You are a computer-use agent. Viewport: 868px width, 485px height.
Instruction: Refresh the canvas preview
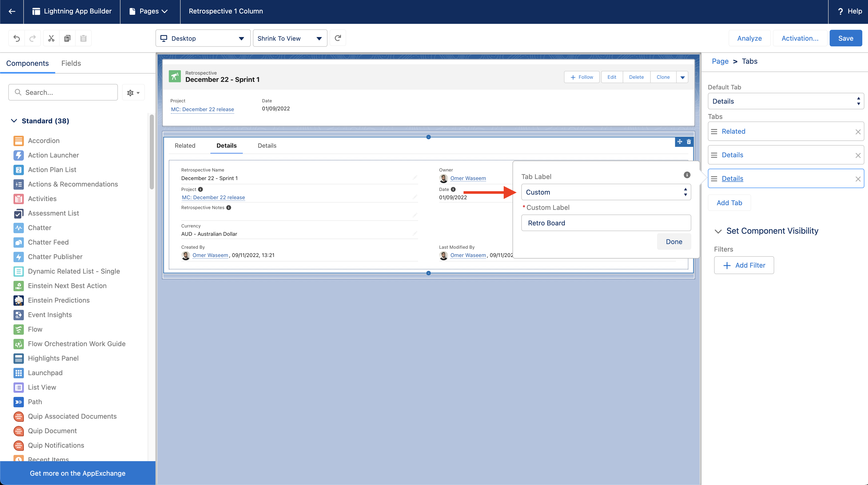pos(338,38)
